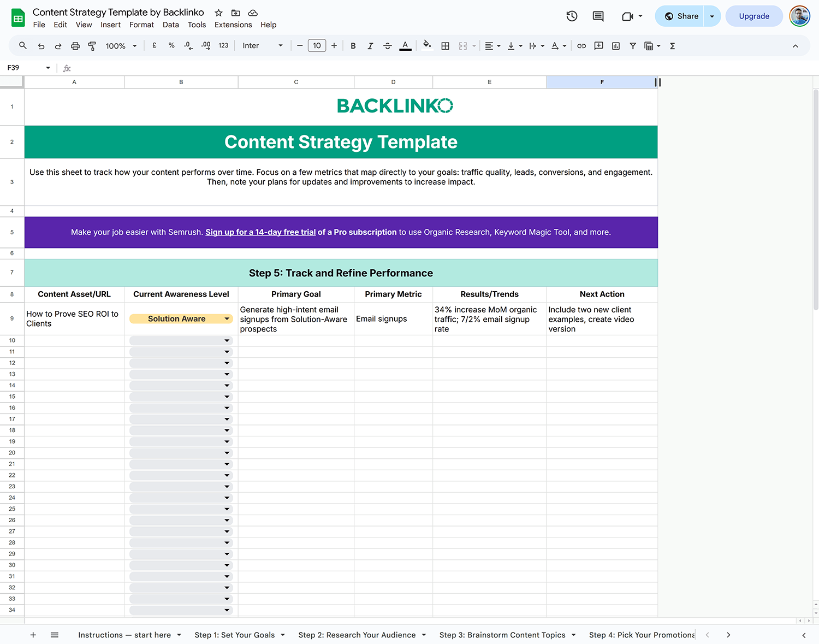Open the text color picker

(405, 46)
